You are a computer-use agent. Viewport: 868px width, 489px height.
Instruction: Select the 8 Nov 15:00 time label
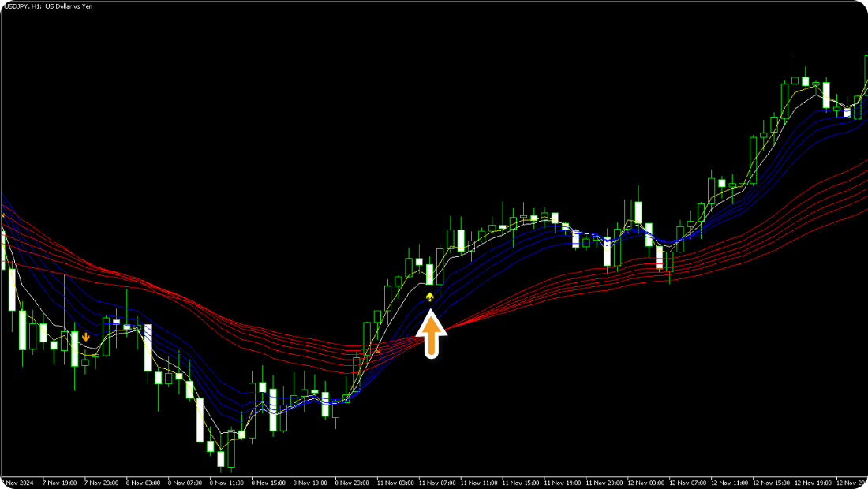269,482
